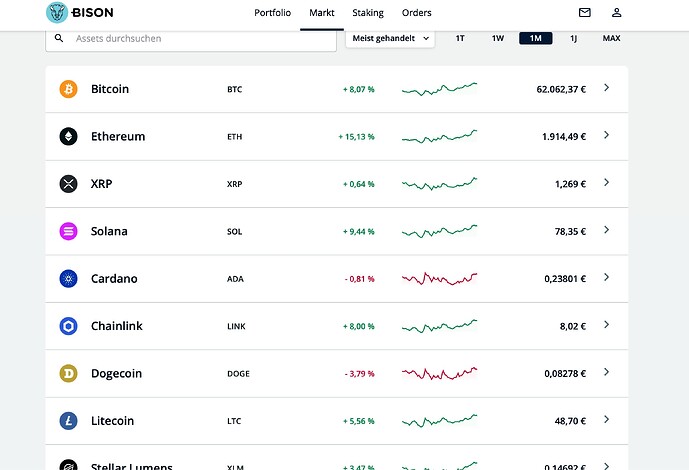Viewport: 689px width, 470px height.
Task: Select the 1J time range
Action: [573, 38]
